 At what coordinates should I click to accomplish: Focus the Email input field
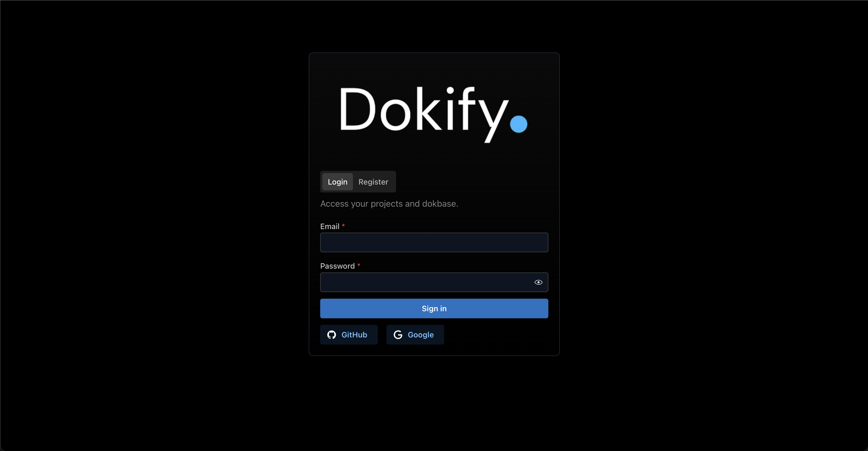(x=434, y=242)
